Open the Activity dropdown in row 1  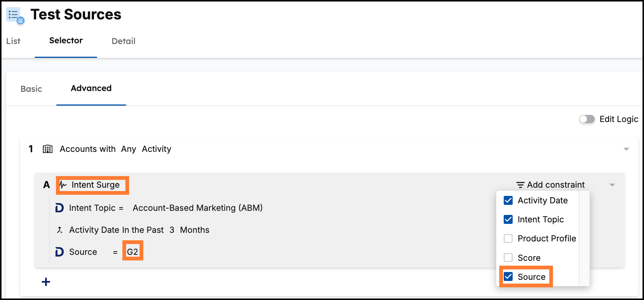(x=156, y=149)
